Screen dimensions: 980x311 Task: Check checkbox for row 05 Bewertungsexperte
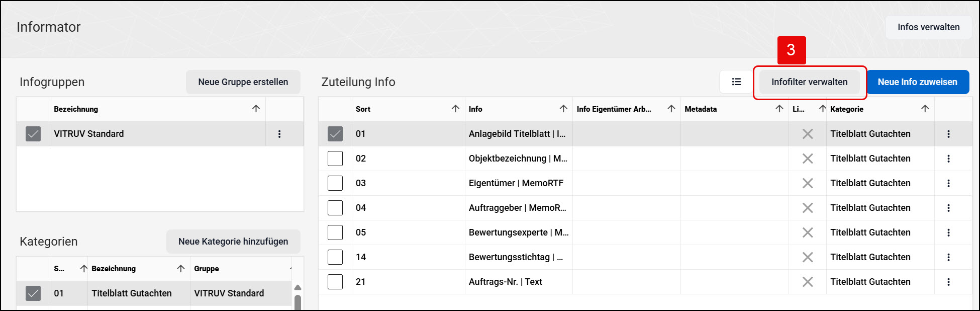[335, 232]
